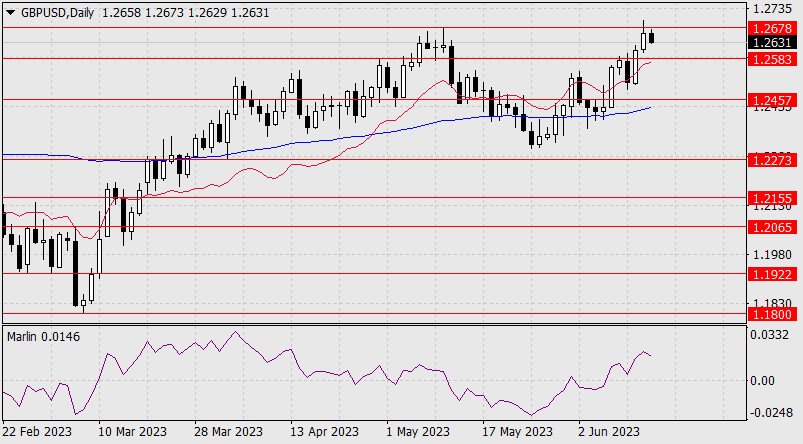Click the 17 May 2023 date label
Screen dimensions: 803x444
517,432
